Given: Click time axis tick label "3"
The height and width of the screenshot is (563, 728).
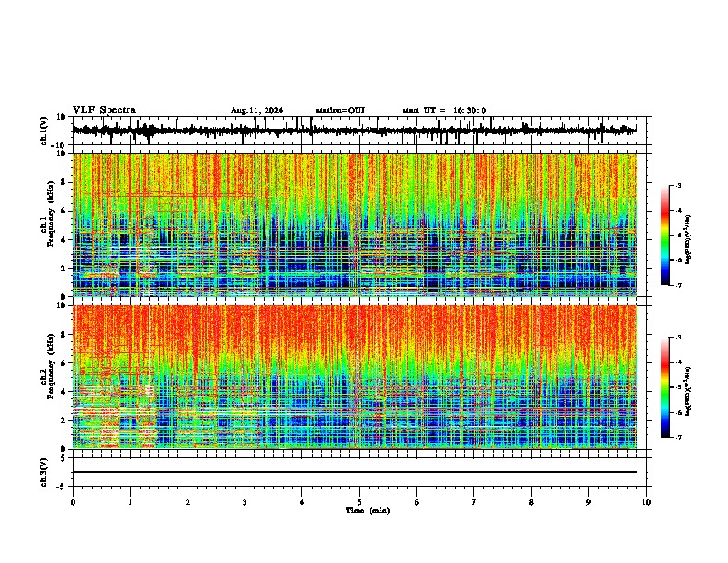Looking at the screenshot, I should (245, 502).
